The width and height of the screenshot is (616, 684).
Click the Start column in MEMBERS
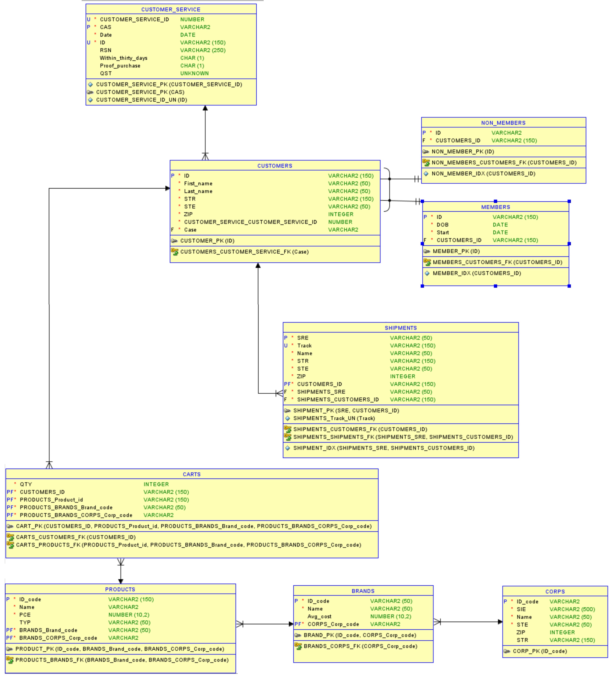click(496, 233)
